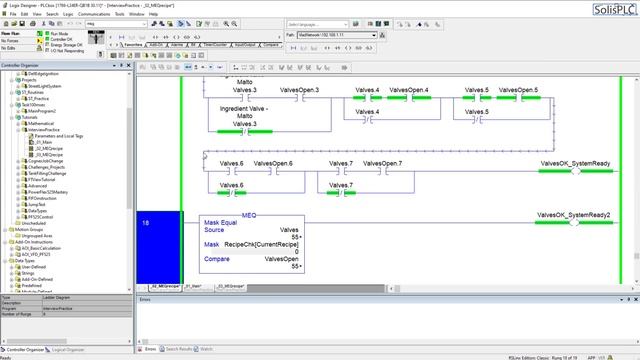The image size is (640, 360).
Task: Open the Search menu
Action: 52,14
